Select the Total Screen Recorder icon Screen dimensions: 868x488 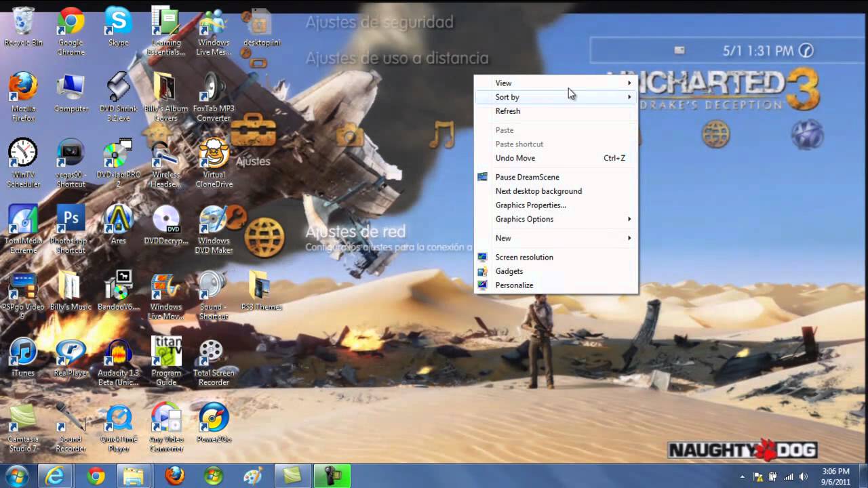pos(214,362)
